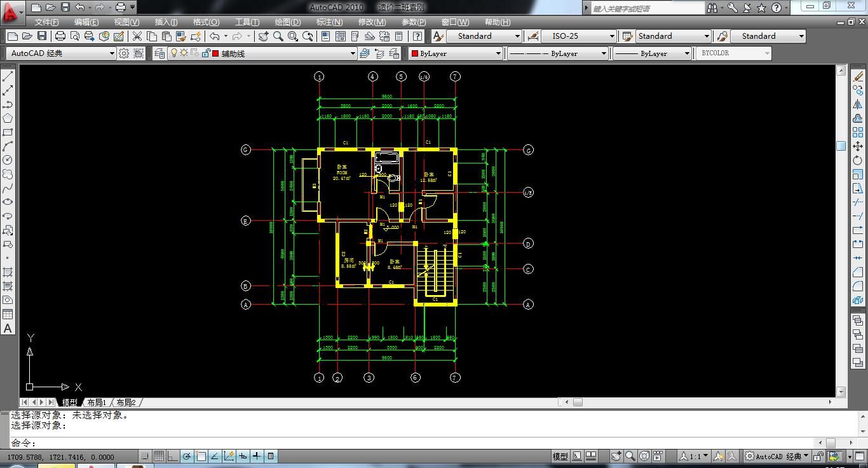868x468 pixels.
Task: Open the ByLayer color control dropdown
Action: [498, 53]
